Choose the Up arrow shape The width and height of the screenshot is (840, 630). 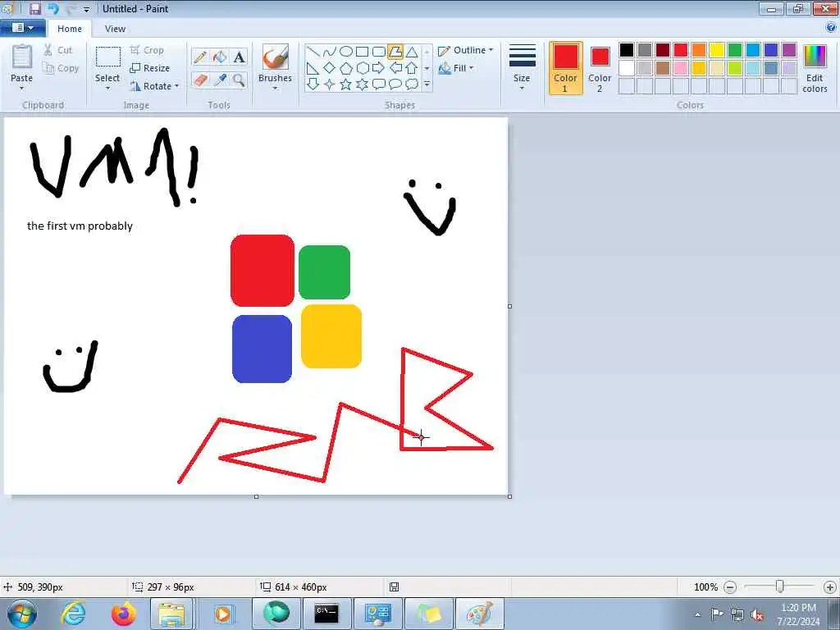pyautogui.click(x=412, y=68)
